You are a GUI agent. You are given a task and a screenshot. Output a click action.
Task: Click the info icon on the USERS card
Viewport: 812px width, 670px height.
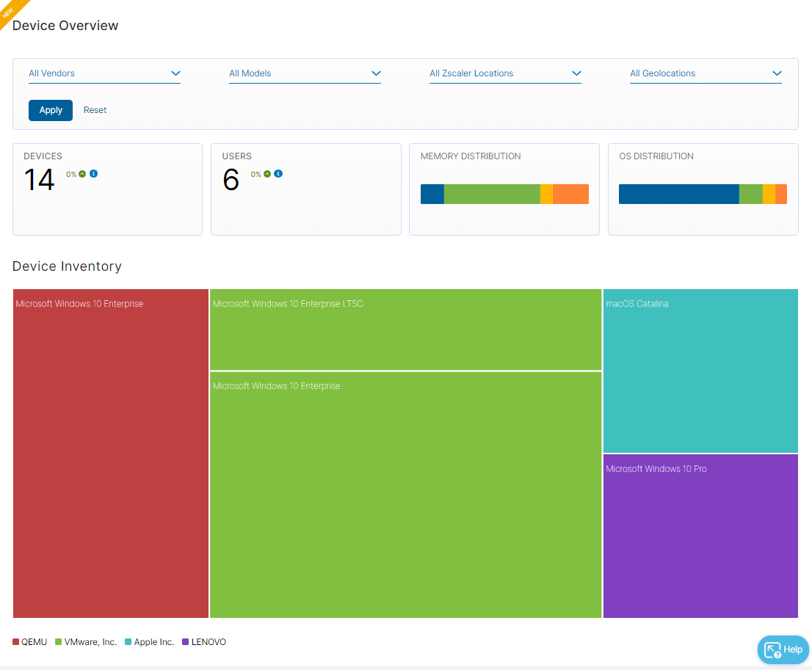pyautogui.click(x=278, y=174)
